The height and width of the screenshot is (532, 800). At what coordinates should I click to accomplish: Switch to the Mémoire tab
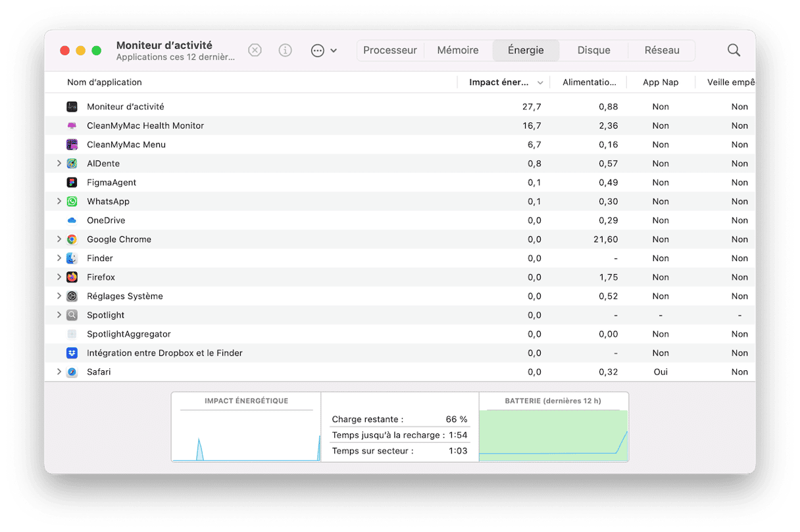click(458, 51)
